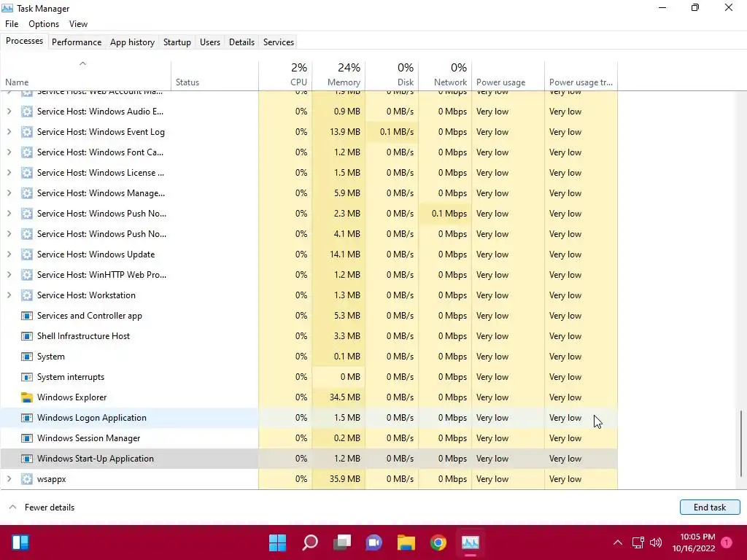Click the Service Host: WinHTTP Web Pro gear icon

tap(27, 275)
